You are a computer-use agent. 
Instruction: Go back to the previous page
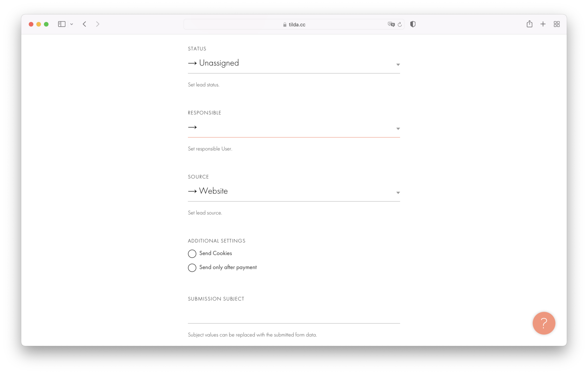click(84, 24)
